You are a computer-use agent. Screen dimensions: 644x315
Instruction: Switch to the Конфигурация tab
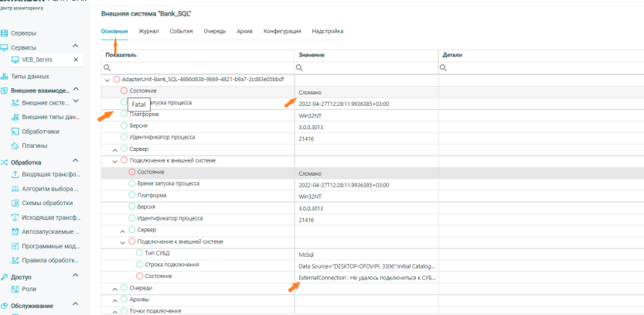click(282, 31)
